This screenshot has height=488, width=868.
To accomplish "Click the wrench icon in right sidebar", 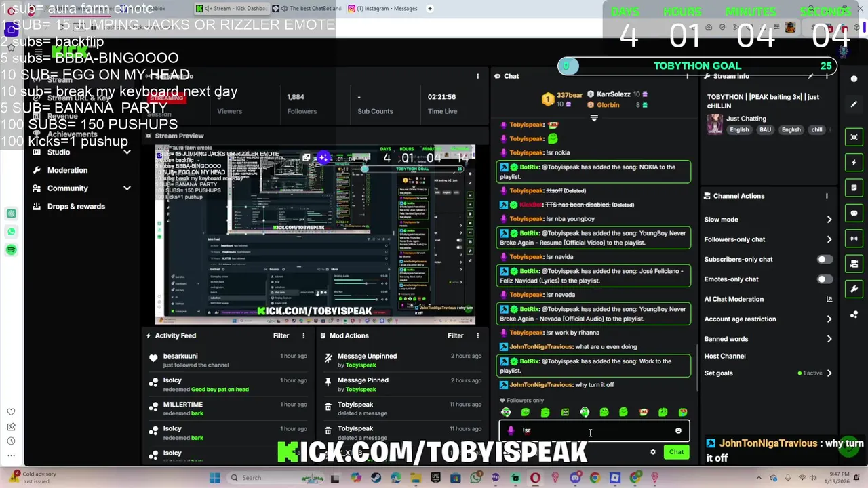I will point(854,289).
